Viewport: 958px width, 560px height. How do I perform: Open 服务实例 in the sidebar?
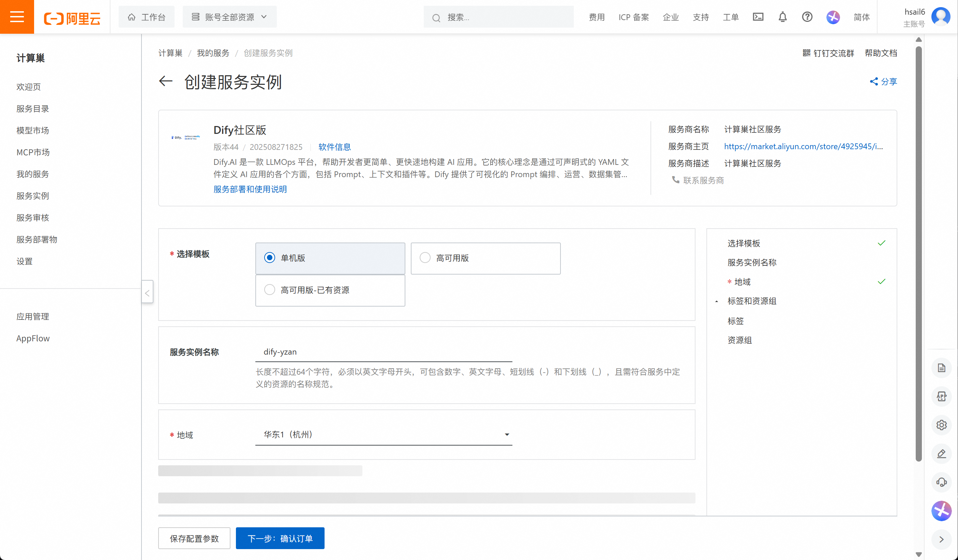coord(33,196)
